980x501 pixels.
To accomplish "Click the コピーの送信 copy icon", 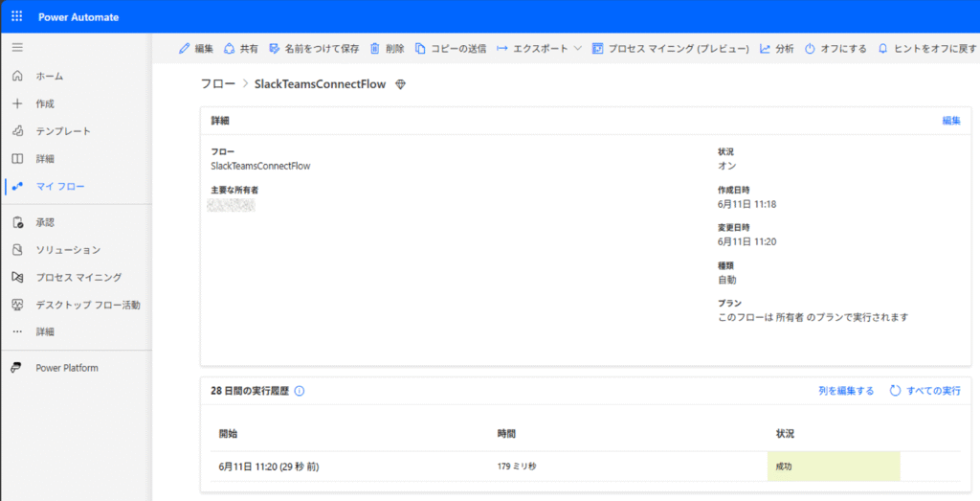I will tap(420, 48).
